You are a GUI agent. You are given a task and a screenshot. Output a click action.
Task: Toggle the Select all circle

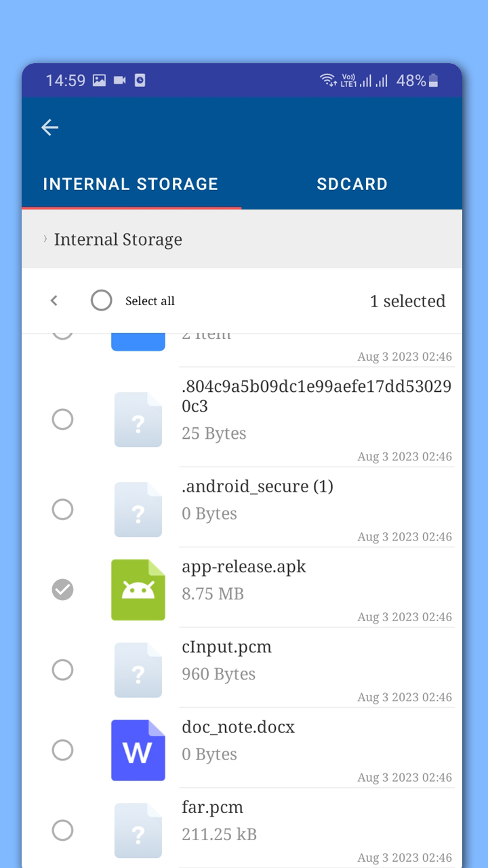(102, 300)
